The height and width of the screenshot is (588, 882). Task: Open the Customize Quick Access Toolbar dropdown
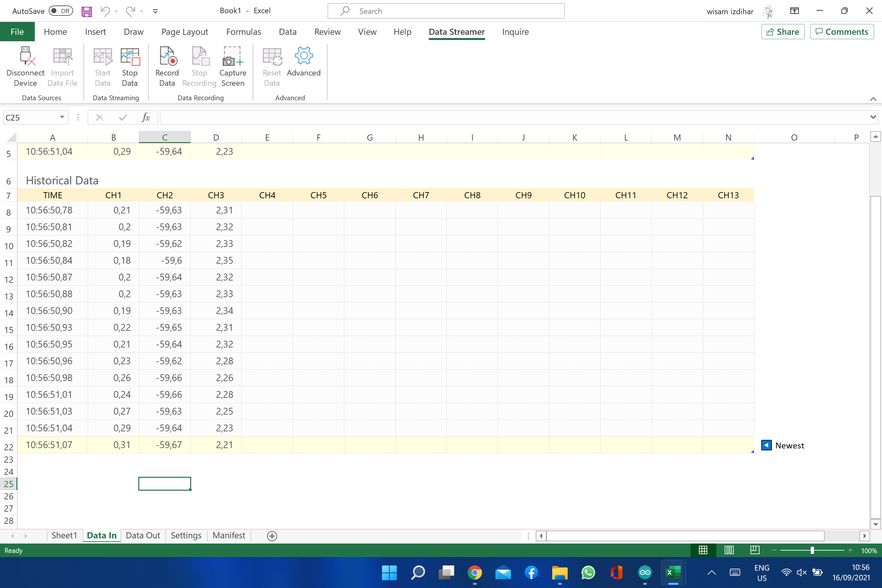[x=155, y=11]
